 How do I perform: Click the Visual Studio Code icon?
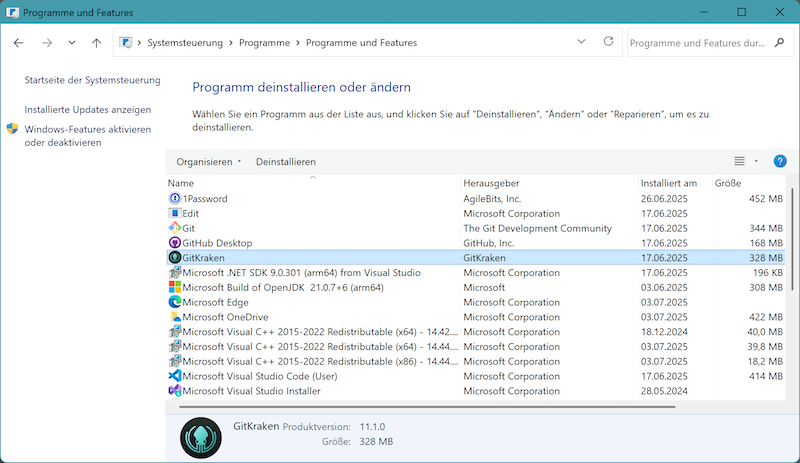pyautogui.click(x=174, y=376)
